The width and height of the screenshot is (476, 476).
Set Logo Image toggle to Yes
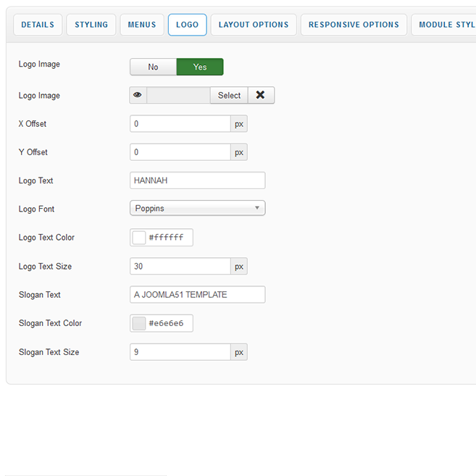[x=200, y=67]
